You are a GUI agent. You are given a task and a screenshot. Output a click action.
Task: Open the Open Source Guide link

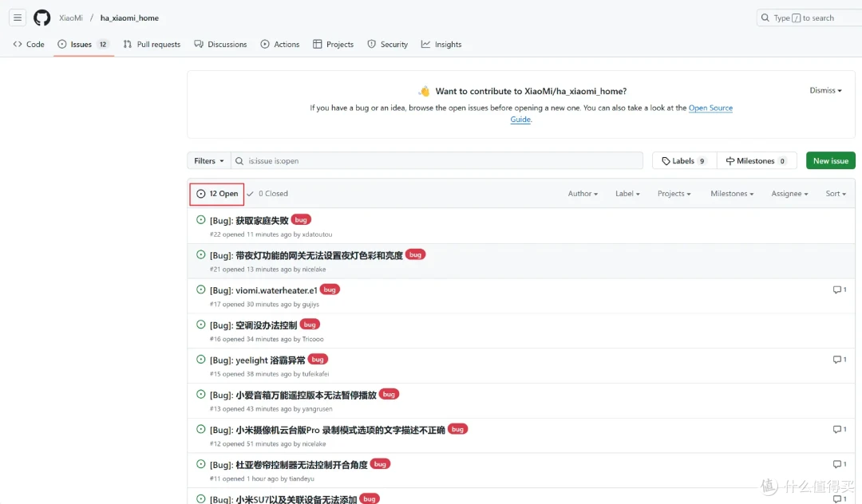(710, 108)
